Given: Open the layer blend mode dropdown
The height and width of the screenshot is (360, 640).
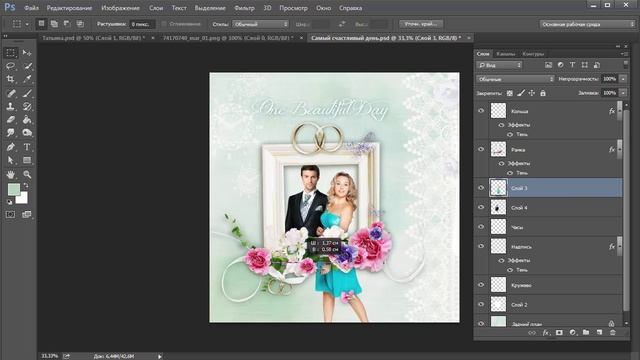Looking at the screenshot, I should click(516, 79).
